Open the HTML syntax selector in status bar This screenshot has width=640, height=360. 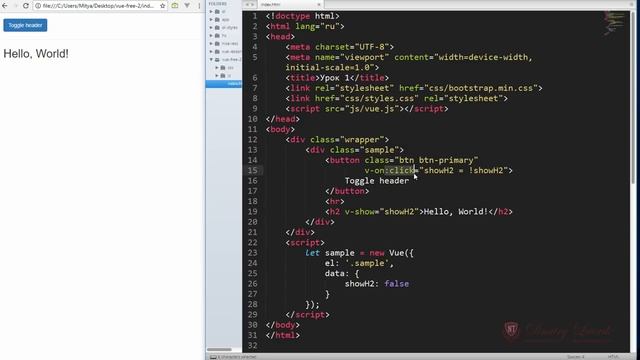pos(613,357)
